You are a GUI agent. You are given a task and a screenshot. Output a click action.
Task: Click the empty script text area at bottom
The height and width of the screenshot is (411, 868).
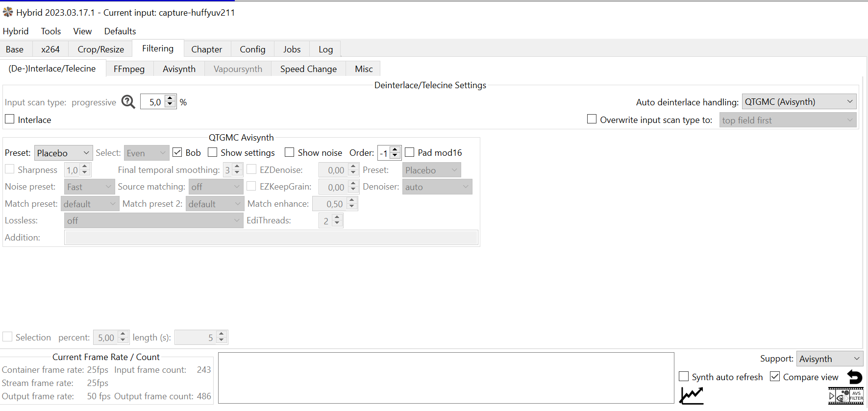446,378
